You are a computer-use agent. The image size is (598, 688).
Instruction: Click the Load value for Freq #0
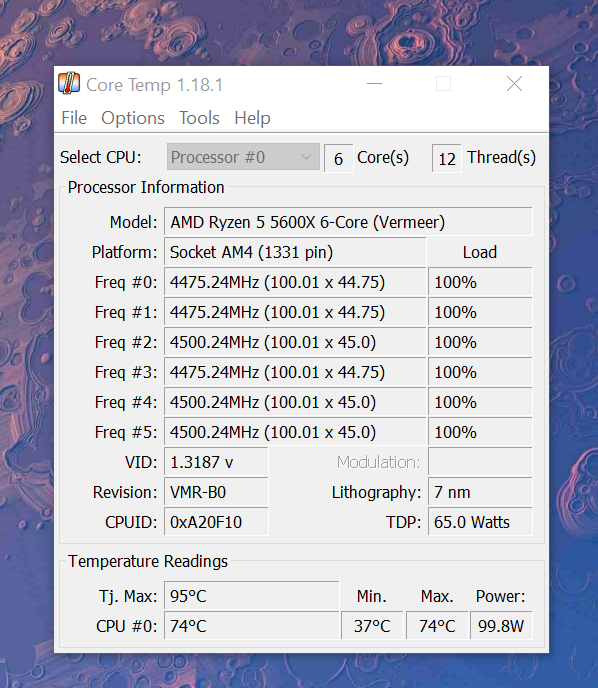(x=480, y=282)
